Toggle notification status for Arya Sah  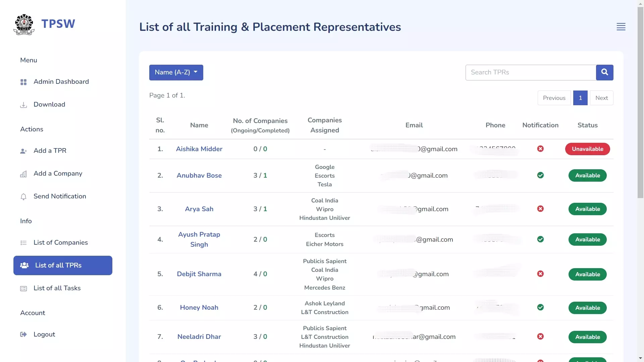tap(540, 208)
